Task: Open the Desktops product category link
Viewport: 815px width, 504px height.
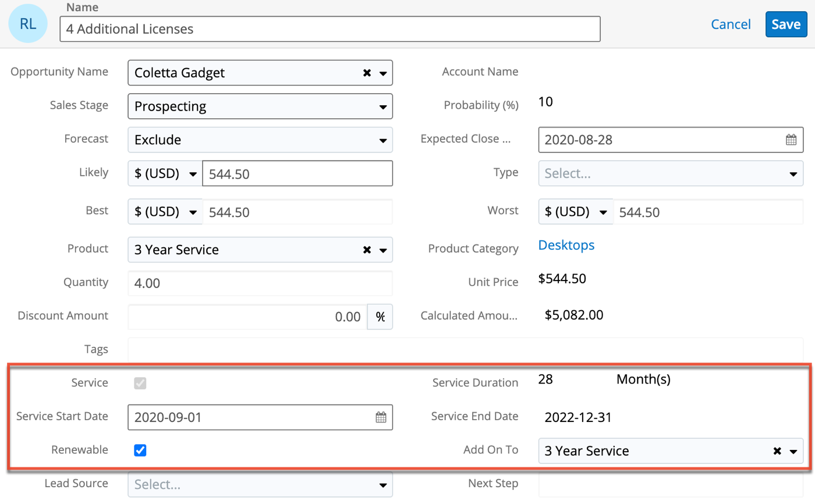Action: point(566,245)
